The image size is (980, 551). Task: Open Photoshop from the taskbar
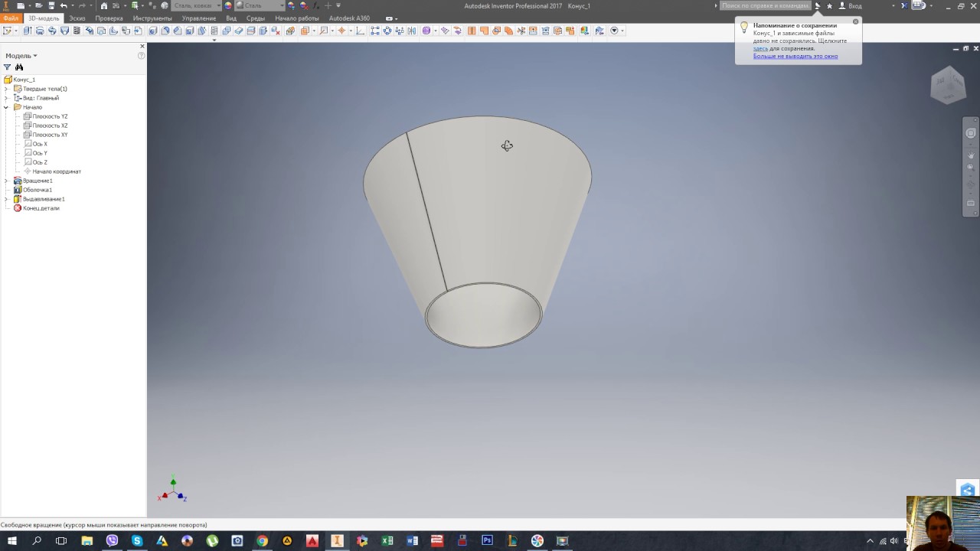[487, 540]
